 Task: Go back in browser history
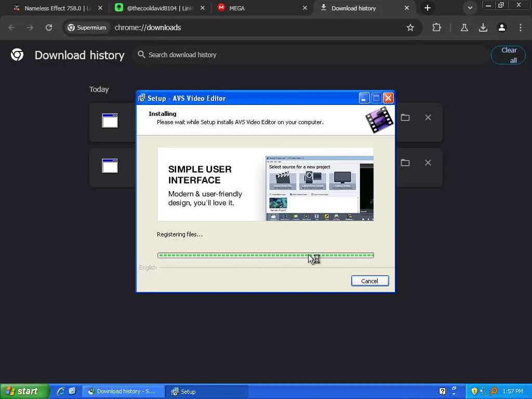pos(12,28)
